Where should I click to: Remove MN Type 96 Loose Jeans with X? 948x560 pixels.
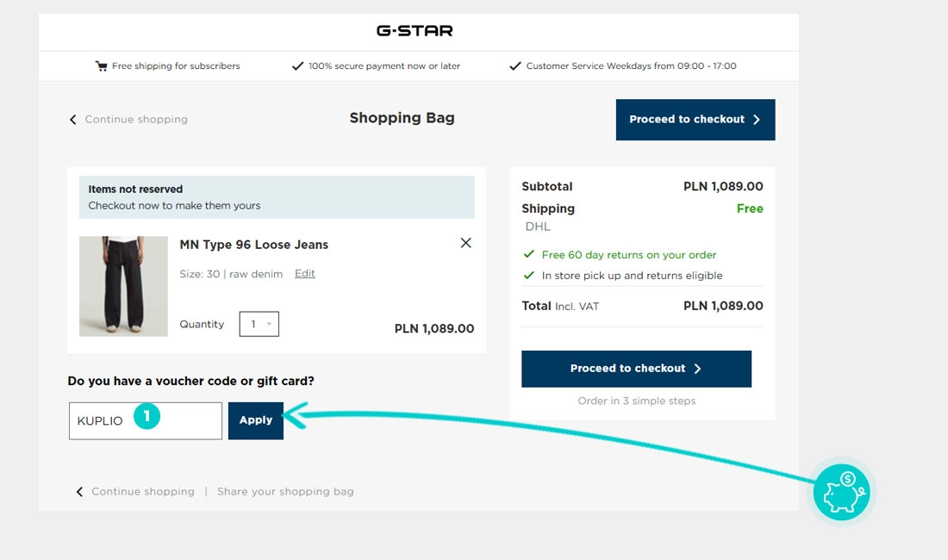pyautogui.click(x=465, y=243)
